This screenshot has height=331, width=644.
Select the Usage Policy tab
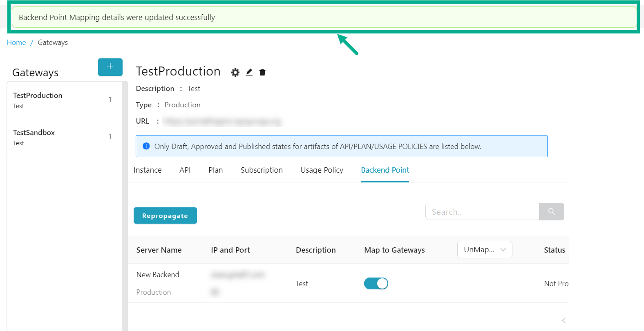click(x=322, y=170)
